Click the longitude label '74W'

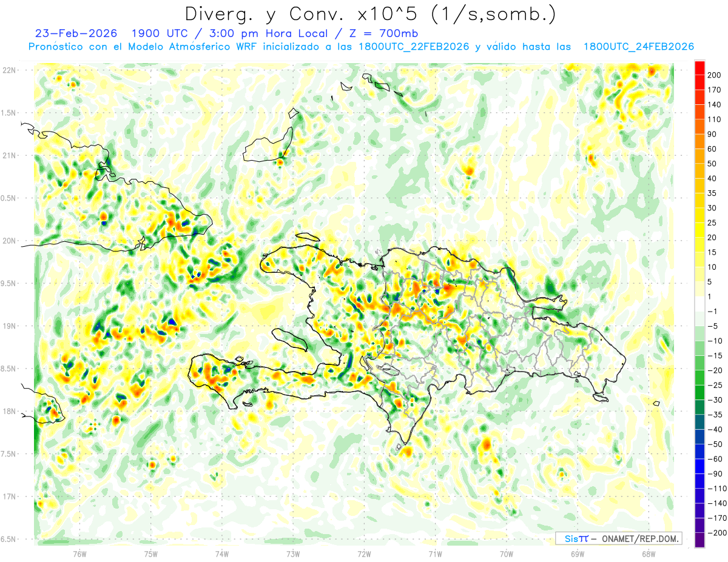222,554
